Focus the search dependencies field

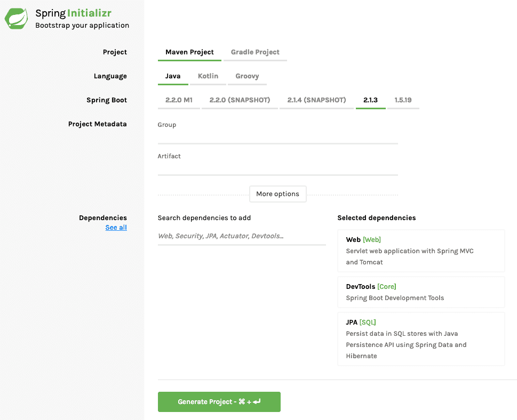(241, 236)
